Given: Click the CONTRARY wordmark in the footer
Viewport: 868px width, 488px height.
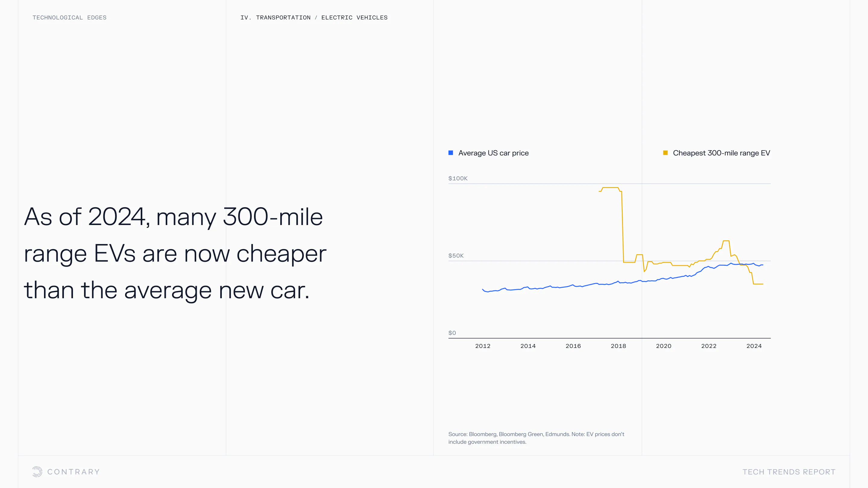Looking at the screenshot, I should point(74,472).
